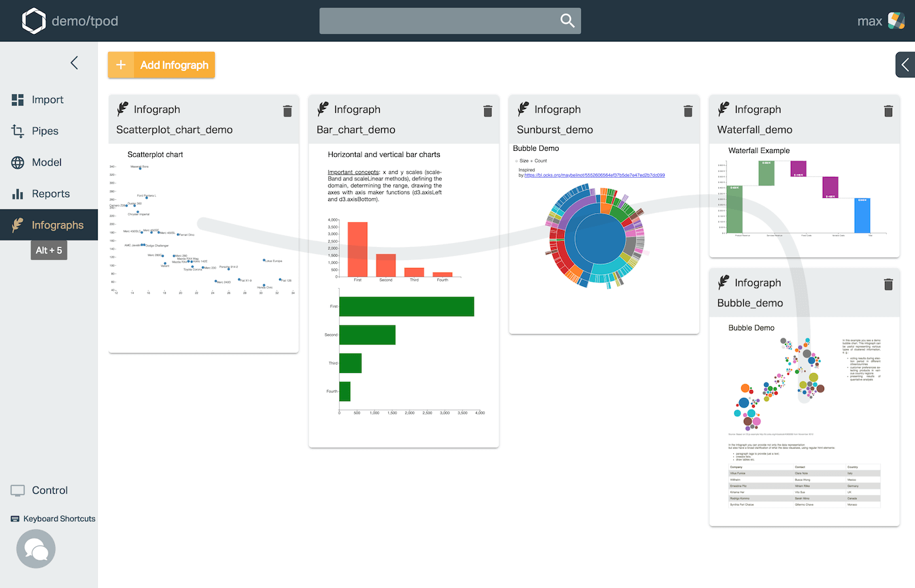Click the colorful user avatar next to max
The image size is (915, 588).
coord(897,20)
